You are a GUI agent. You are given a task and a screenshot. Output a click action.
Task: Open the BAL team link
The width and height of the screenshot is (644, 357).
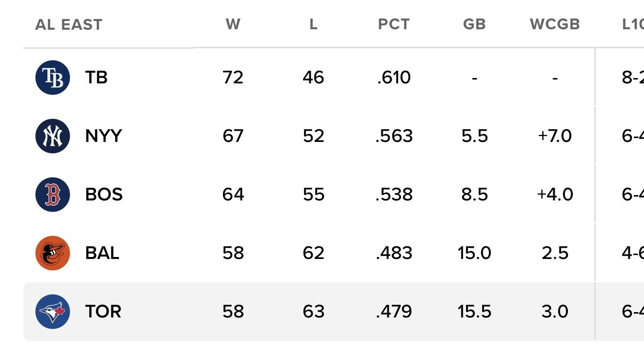pos(102,253)
